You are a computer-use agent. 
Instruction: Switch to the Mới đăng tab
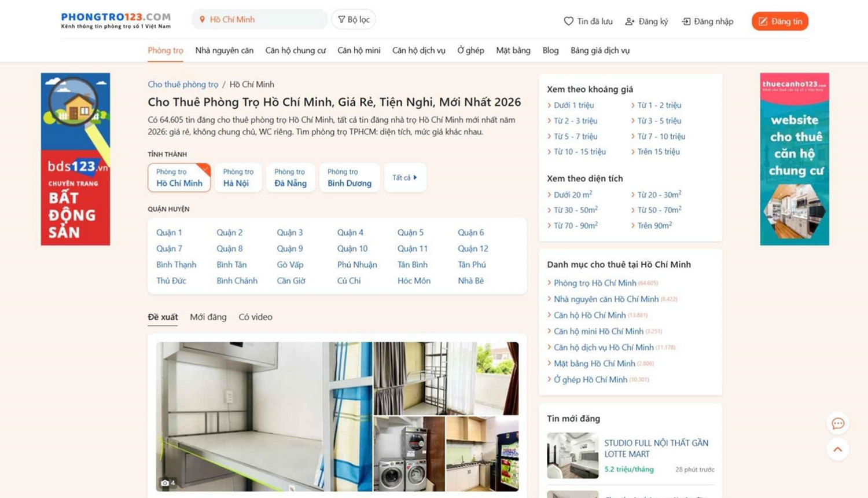tap(208, 317)
